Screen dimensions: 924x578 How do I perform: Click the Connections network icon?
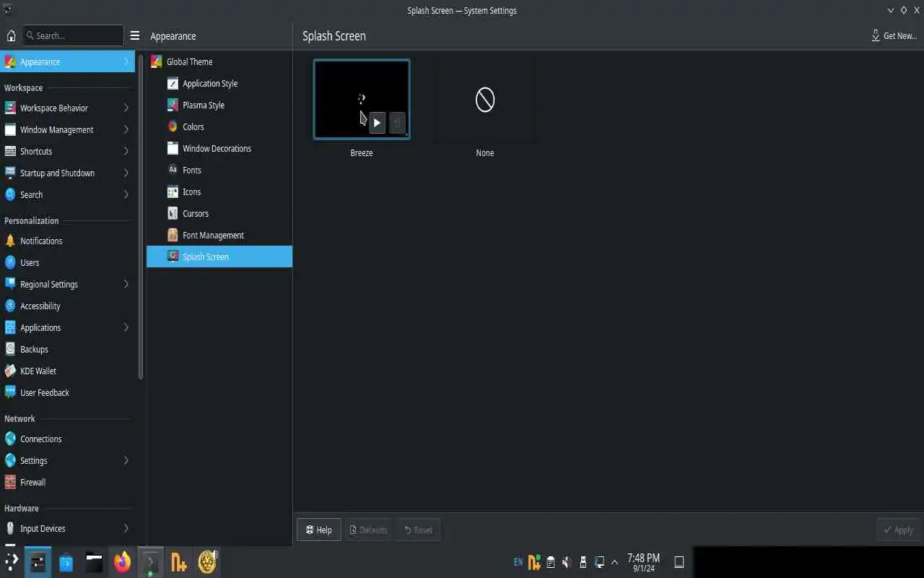(x=10, y=439)
